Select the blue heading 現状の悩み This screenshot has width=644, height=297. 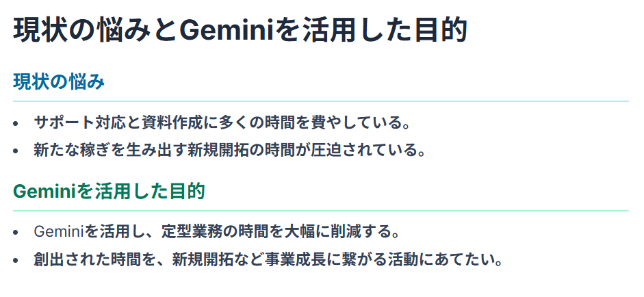pyautogui.click(x=59, y=82)
